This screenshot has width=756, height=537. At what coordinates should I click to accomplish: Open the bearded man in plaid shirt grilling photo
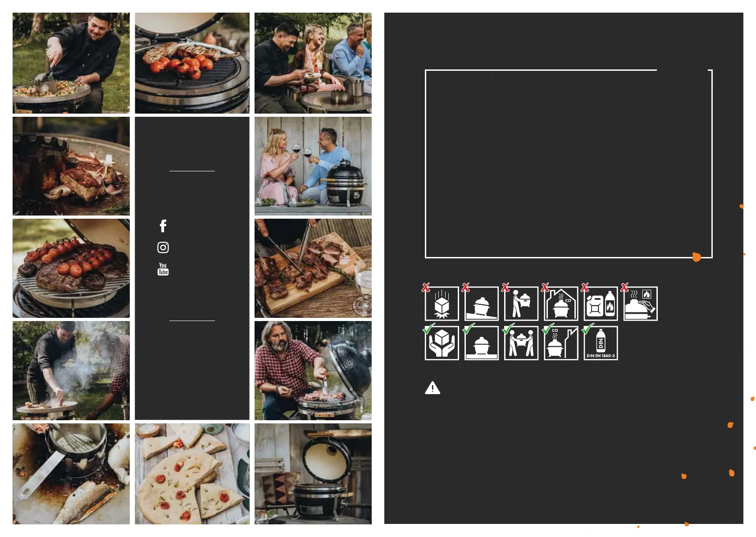[313, 371]
